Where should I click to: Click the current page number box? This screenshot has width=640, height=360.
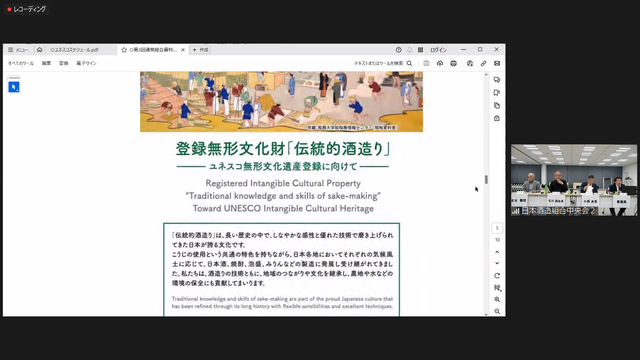pos(497,228)
